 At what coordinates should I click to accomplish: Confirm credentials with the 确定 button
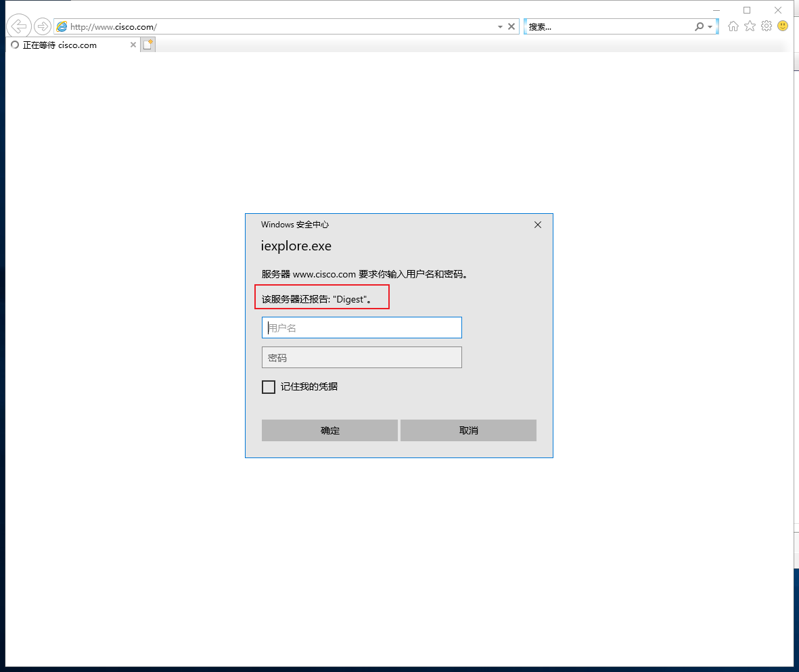tap(329, 430)
